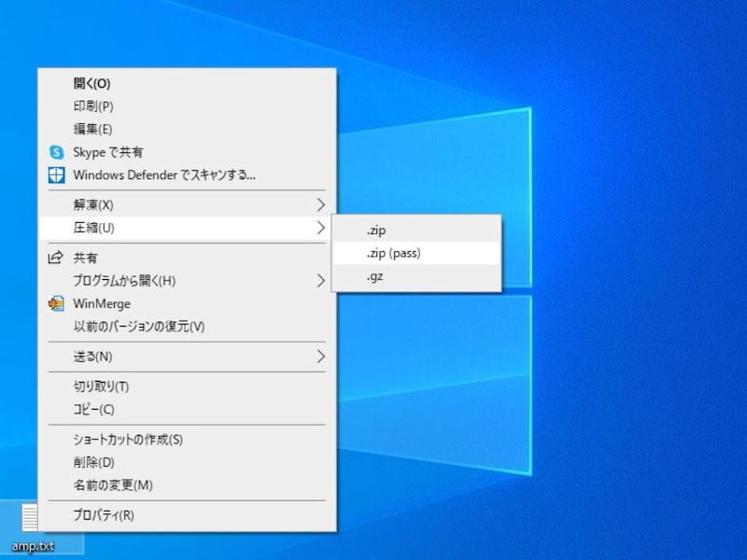Launch WinMerge from the menu
Viewport: 747px width, 560px height.
187,304
